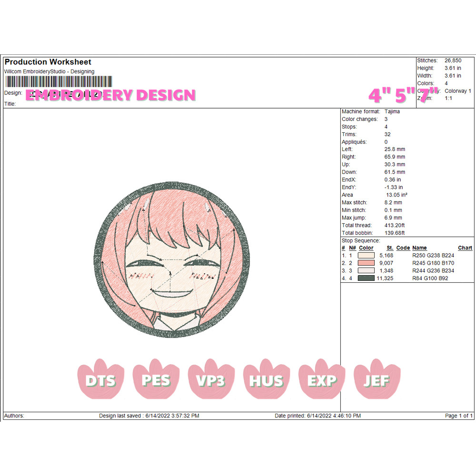Viewport: 476px width, 476px height.
Task: Click the St. column header
Action: 390,248
